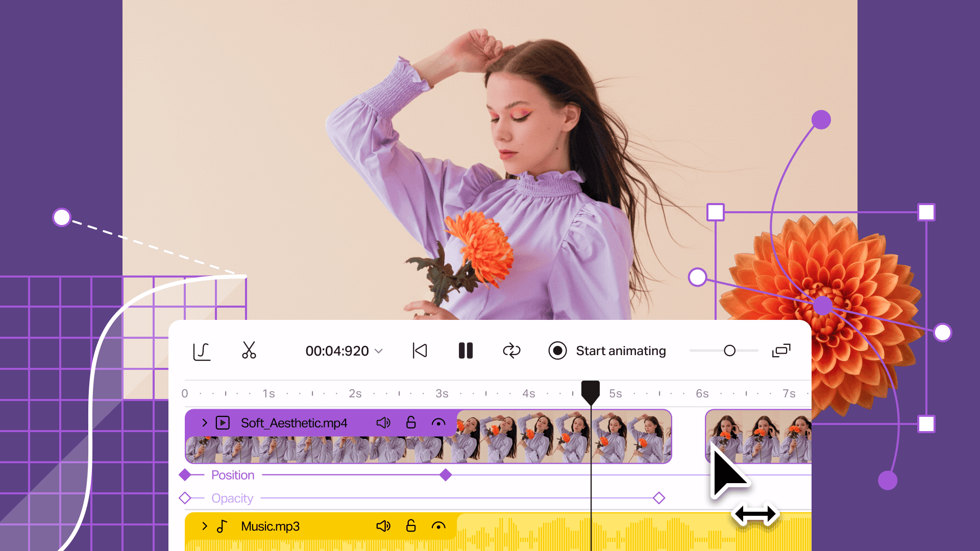Select the middle Position keyframe diamond
Viewport: 980px width, 551px height.
[x=446, y=475]
